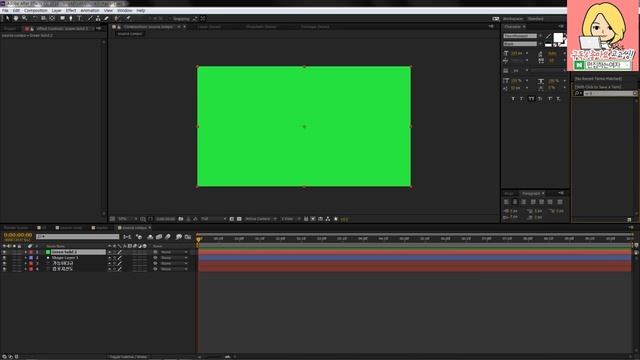Open the Brainstorm dialog from timeline
Screen dimensions: 640x360
coord(179,237)
